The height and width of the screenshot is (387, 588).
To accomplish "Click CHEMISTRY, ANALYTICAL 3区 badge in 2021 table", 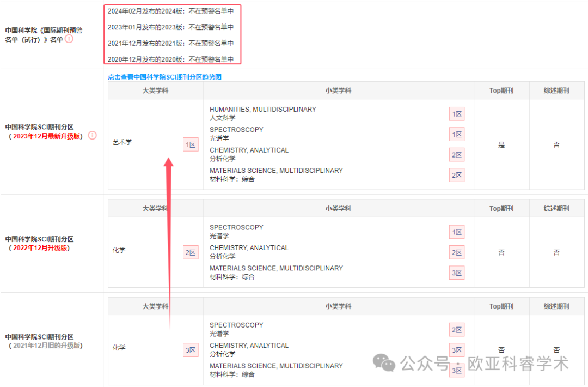I will click(457, 350).
